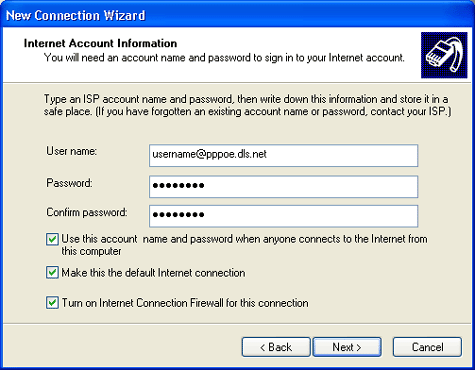The height and width of the screenshot is (370, 475).
Task: Toggle the default Internet connection checkbox
Action: [x=52, y=272]
